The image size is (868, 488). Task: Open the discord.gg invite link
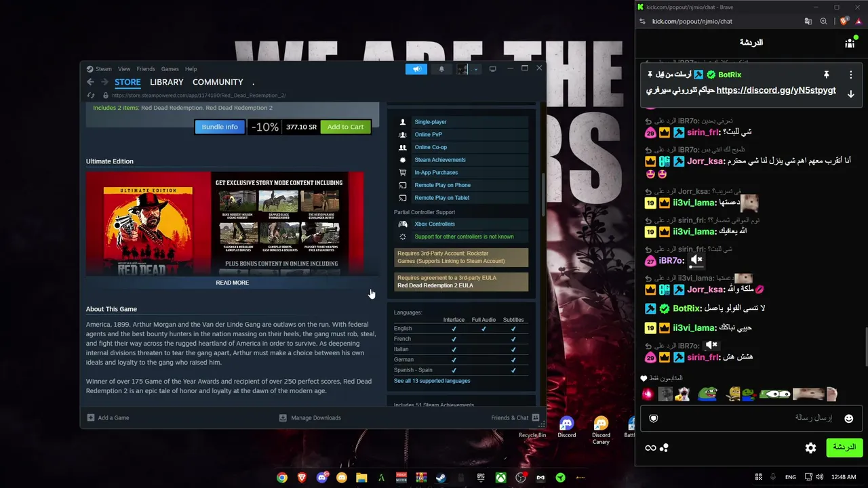[776, 90]
